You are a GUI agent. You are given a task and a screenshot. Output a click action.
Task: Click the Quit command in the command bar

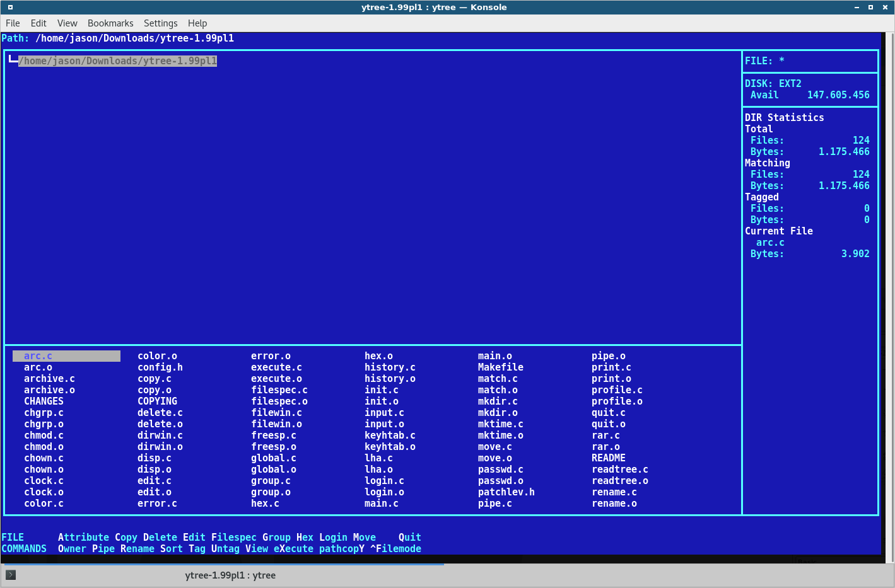pos(410,538)
